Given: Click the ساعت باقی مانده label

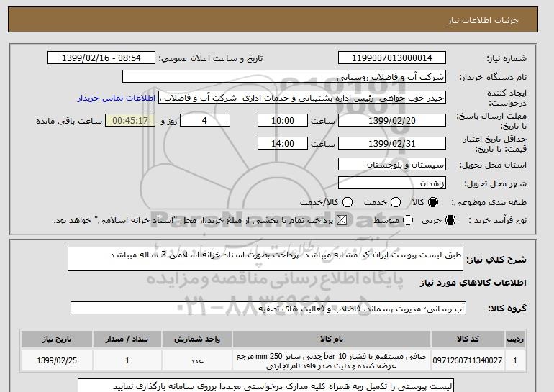Looking at the screenshot, I should (x=69, y=121).
